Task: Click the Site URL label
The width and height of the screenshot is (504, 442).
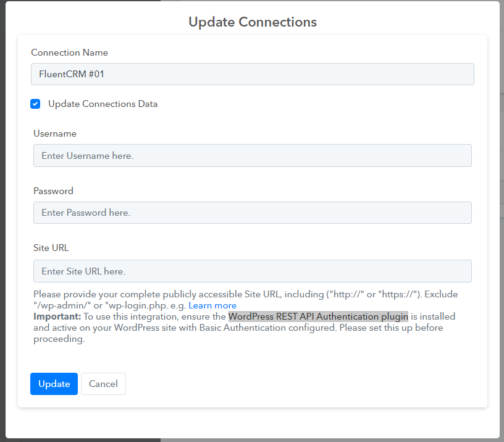Action: coord(51,248)
